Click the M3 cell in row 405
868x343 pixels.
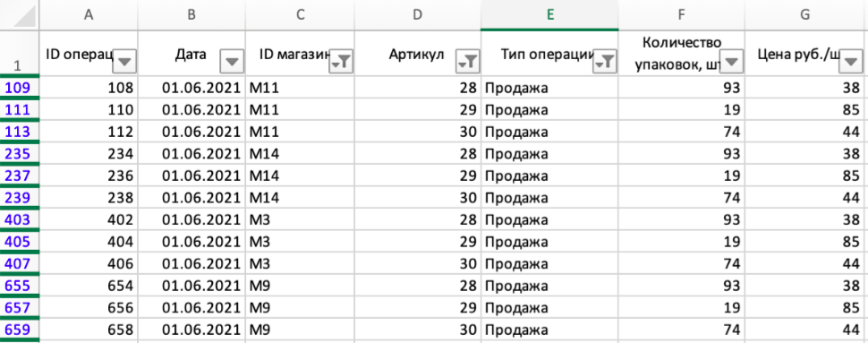(300, 242)
